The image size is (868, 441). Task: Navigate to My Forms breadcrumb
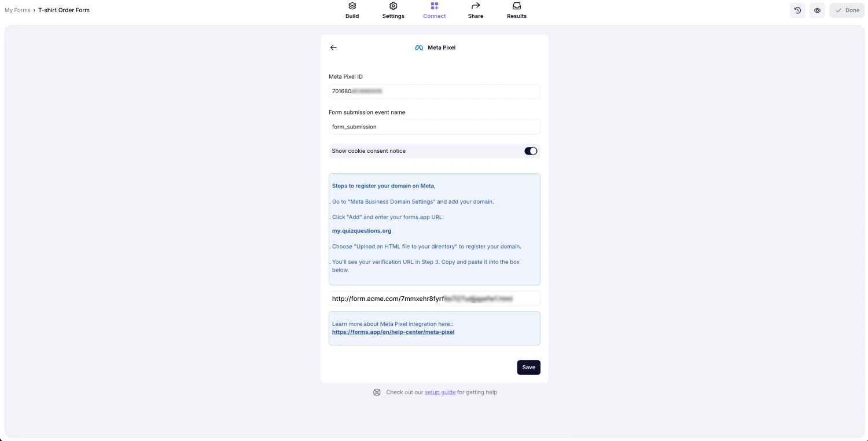[x=17, y=10]
